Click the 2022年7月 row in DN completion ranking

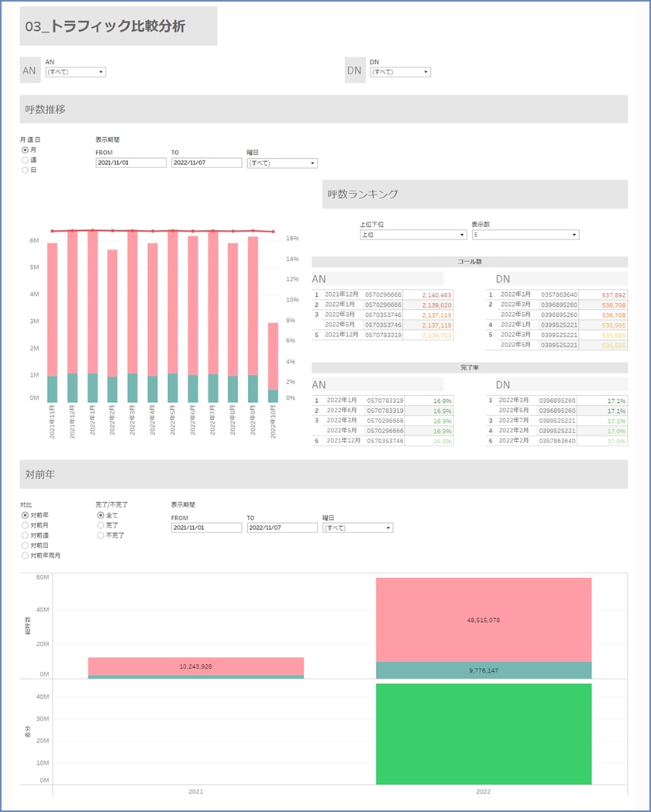click(557, 421)
